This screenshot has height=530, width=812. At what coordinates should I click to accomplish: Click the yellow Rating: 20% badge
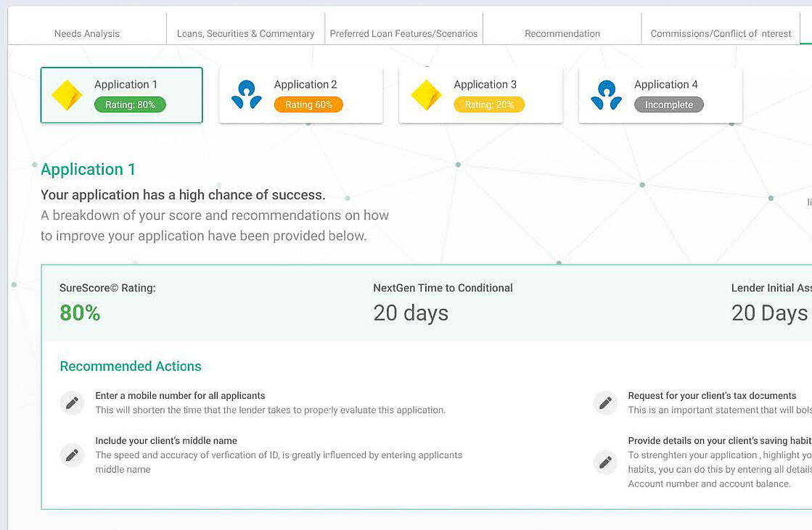click(489, 105)
